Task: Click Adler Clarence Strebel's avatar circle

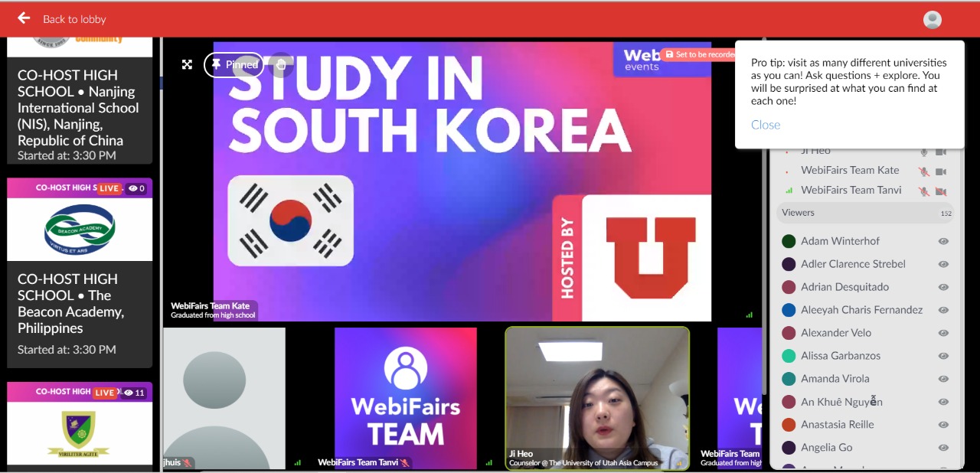Action: (789, 264)
